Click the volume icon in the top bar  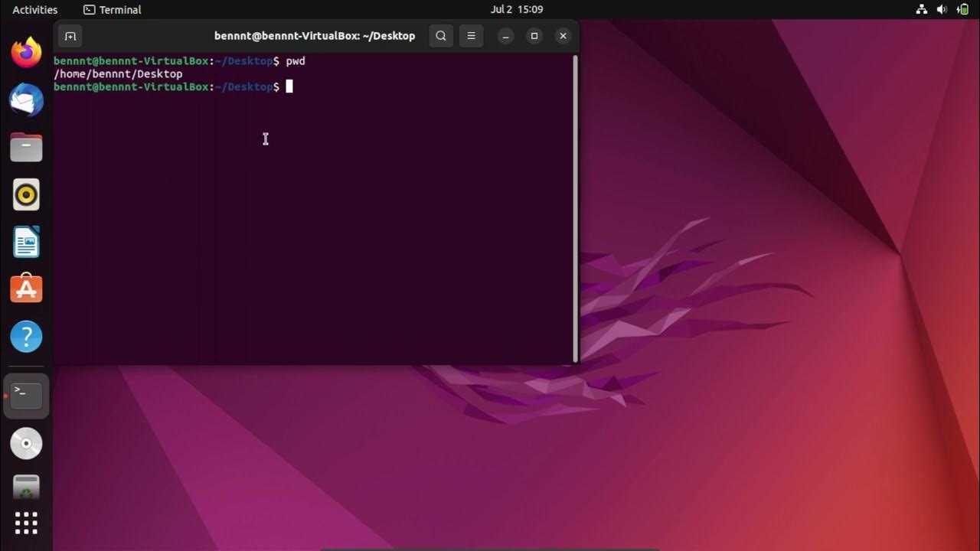(942, 10)
